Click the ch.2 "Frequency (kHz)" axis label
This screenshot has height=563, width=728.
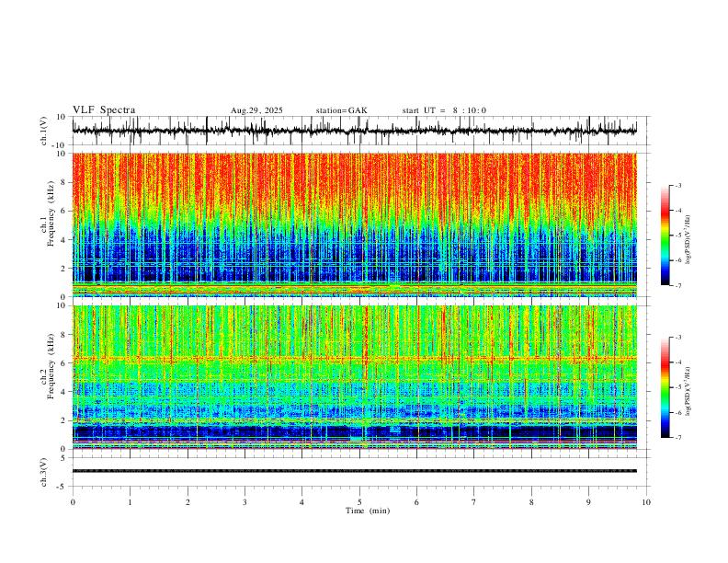[51, 366]
